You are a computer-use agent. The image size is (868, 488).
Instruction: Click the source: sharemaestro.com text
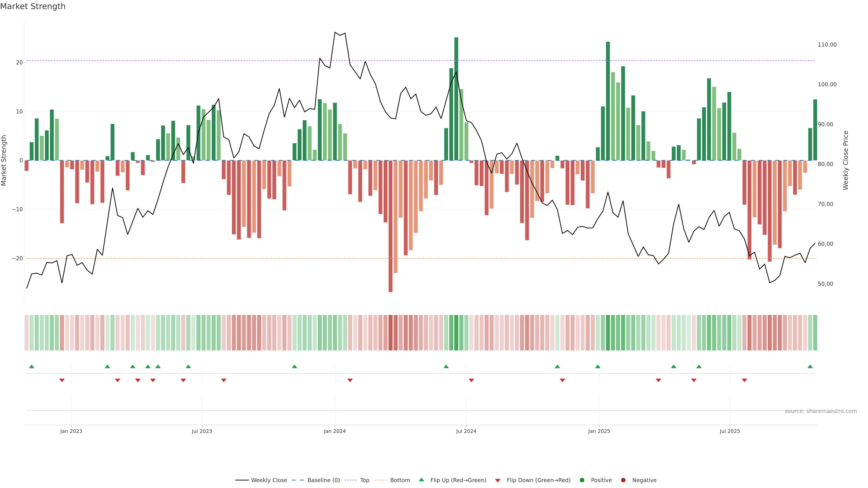click(x=821, y=411)
